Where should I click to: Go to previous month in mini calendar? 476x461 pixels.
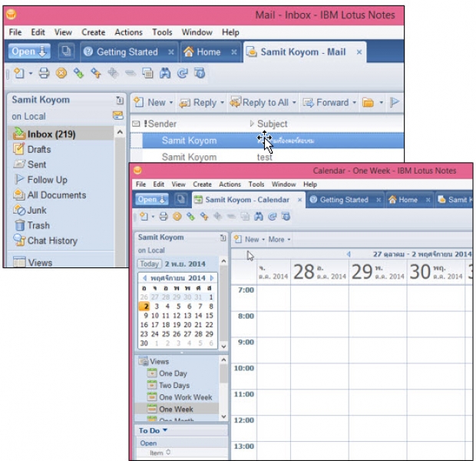[144, 278]
